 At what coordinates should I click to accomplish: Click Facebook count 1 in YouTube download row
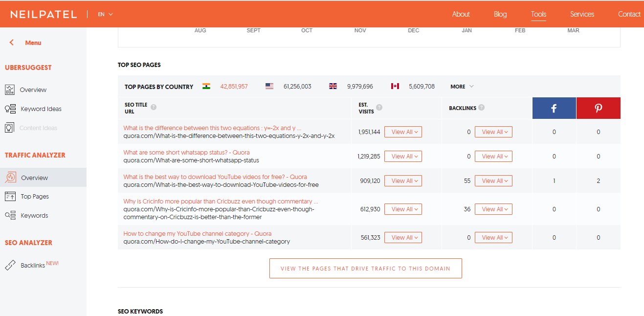[554, 181]
